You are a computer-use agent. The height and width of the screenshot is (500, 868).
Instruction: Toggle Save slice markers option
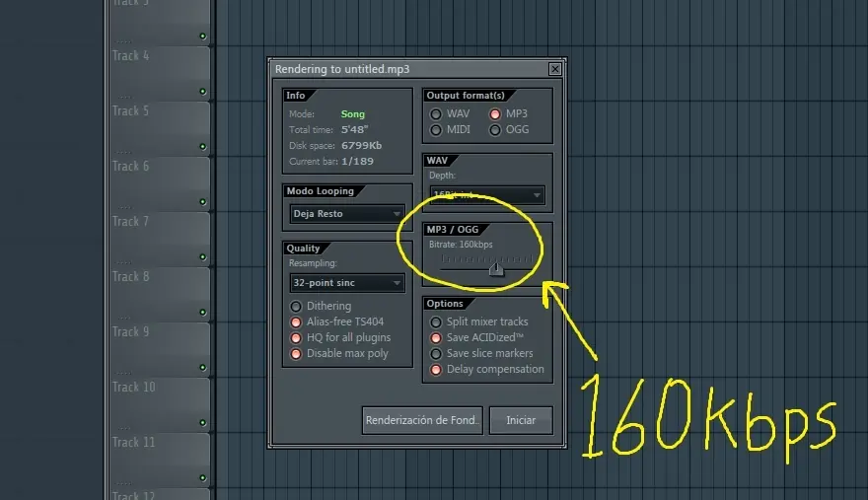pos(436,354)
